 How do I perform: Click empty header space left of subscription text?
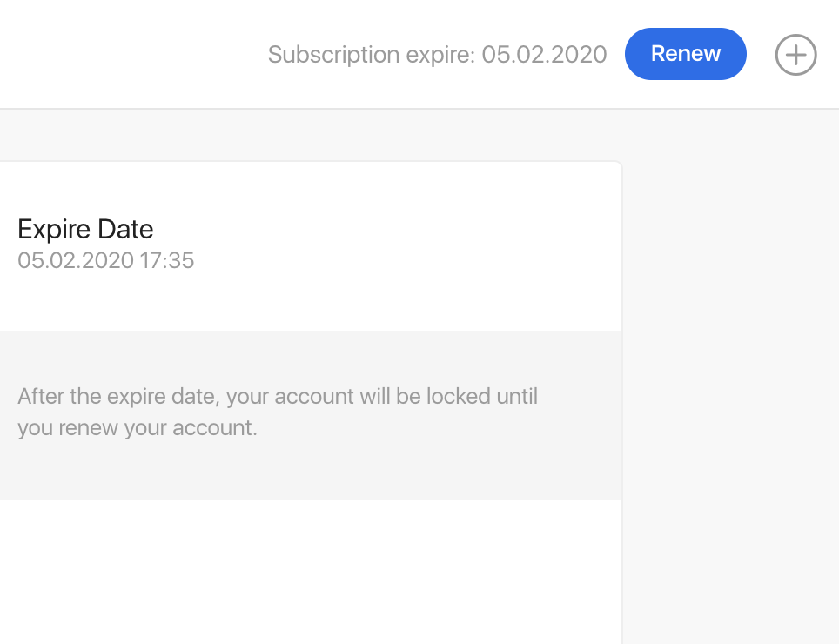(x=131, y=55)
